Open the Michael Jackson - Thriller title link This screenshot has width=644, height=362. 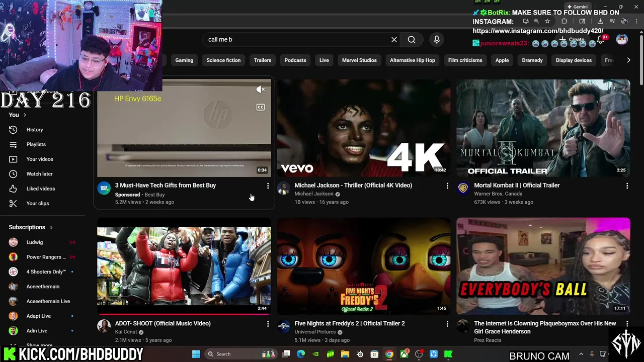pos(353,186)
